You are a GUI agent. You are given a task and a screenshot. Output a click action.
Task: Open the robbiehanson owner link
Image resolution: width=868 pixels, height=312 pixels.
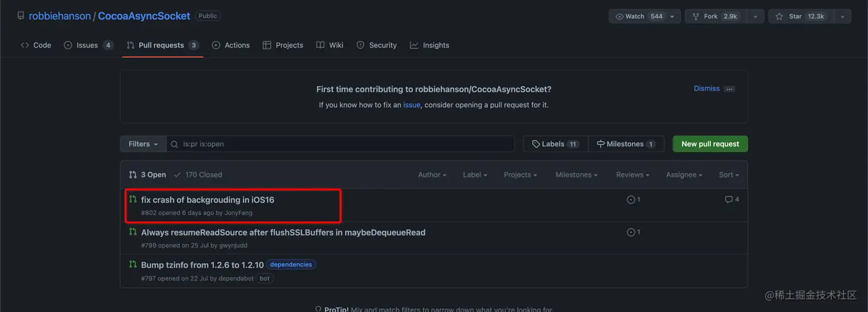[60, 16]
